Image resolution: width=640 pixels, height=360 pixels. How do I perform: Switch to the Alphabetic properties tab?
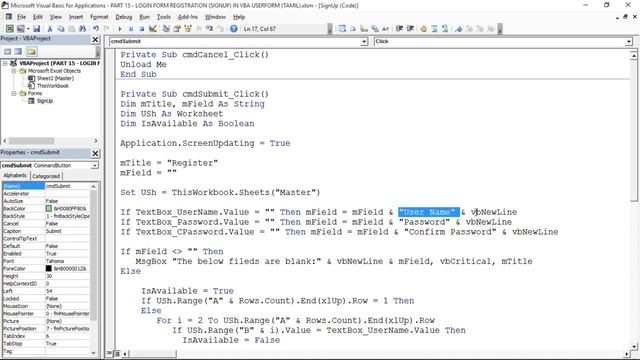(16, 176)
